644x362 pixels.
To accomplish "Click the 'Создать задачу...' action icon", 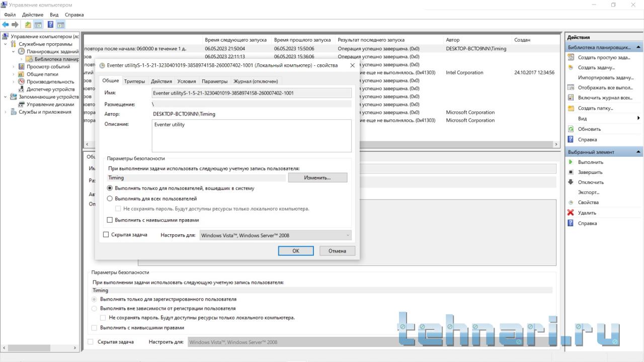I will [571, 67].
